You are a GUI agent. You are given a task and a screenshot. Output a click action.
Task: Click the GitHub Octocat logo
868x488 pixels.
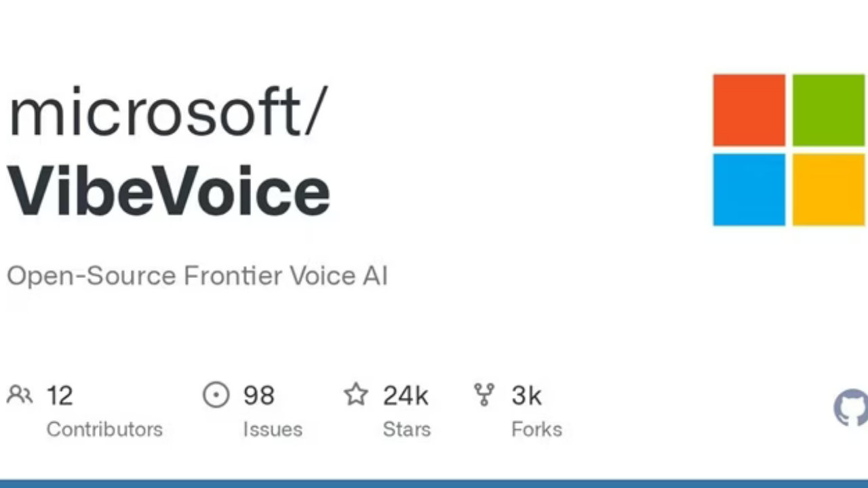852,407
